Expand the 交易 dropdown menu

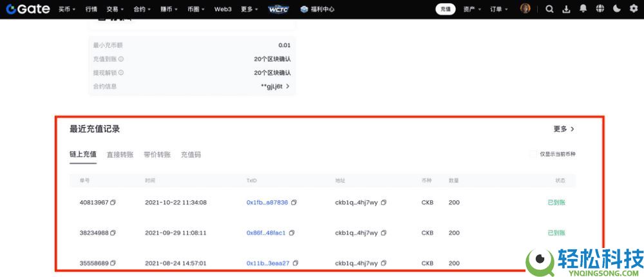click(115, 9)
